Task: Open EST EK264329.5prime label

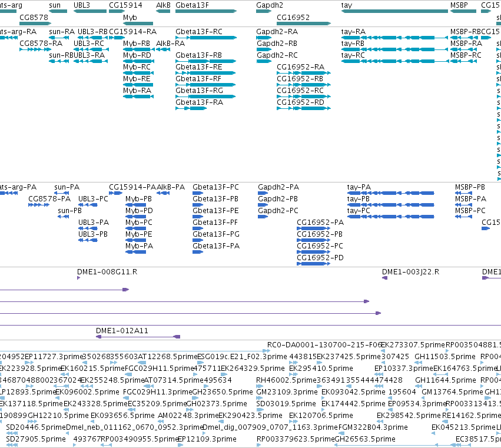Action: pos(253,369)
